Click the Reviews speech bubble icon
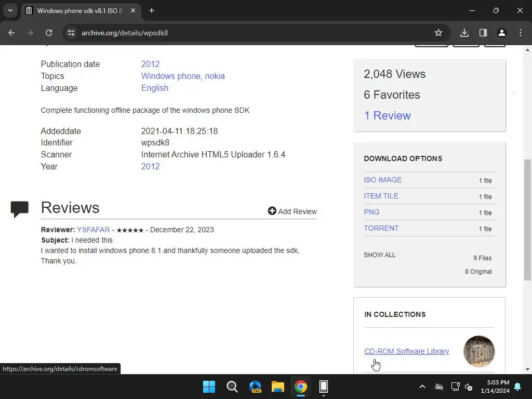This screenshot has width=532, height=399. tap(20, 209)
